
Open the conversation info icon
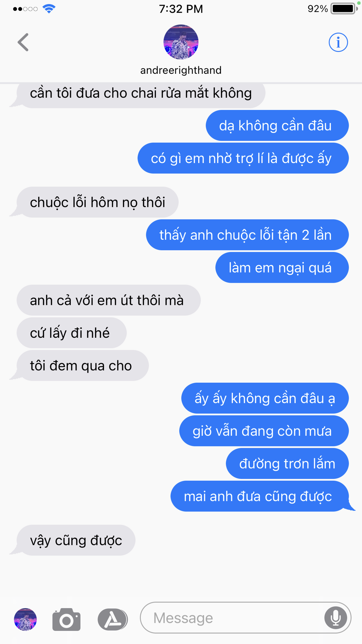click(338, 42)
